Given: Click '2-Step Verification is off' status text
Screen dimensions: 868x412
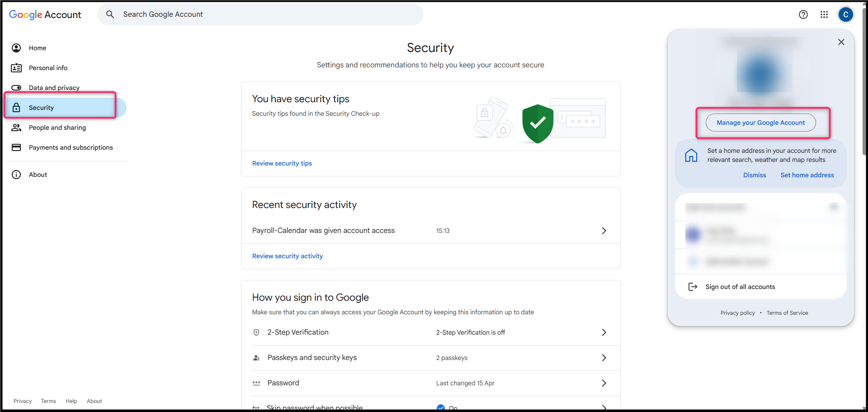Looking at the screenshot, I should tap(471, 332).
